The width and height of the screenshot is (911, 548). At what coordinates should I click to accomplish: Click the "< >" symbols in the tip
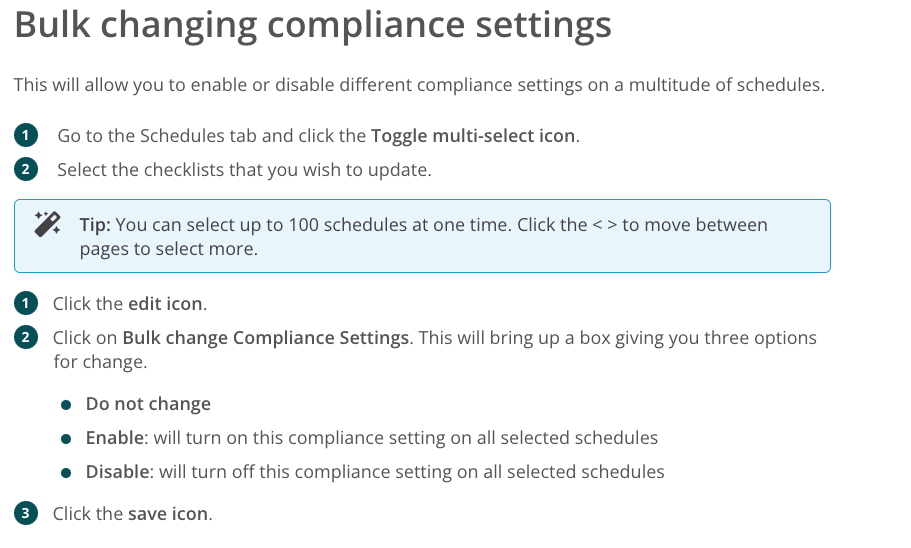604,224
